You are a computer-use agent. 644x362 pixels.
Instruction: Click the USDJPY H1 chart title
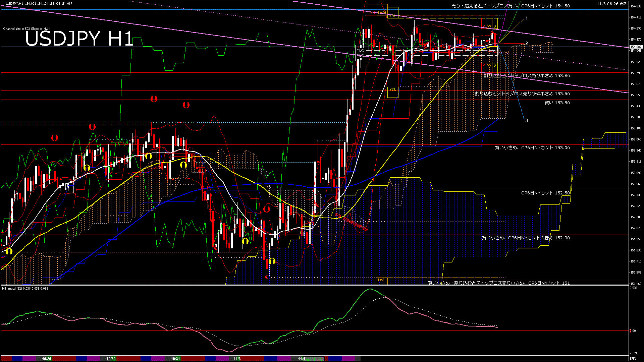[79, 38]
